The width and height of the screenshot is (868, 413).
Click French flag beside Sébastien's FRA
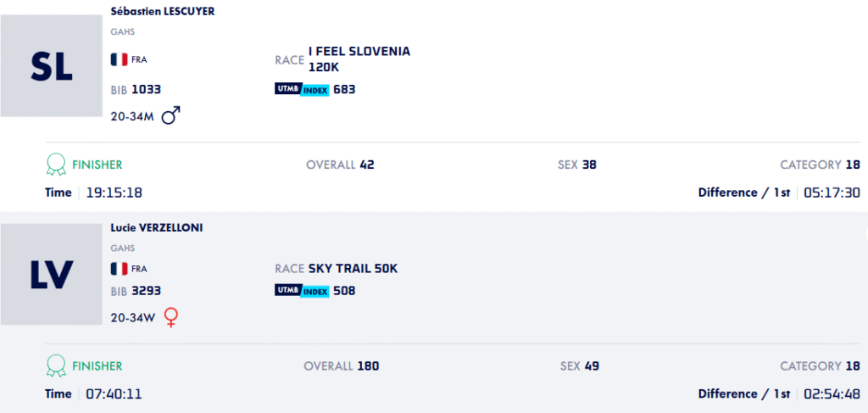pos(119,60)
